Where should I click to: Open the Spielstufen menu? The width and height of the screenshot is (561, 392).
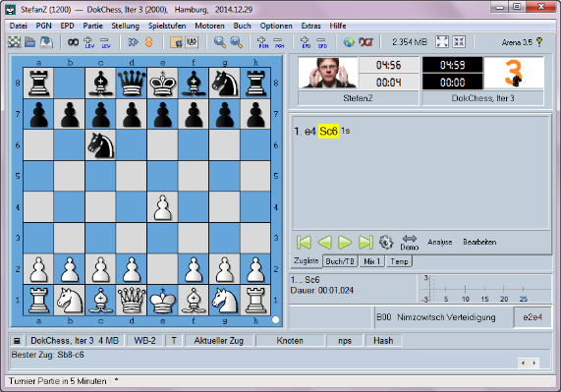(167, 26)
